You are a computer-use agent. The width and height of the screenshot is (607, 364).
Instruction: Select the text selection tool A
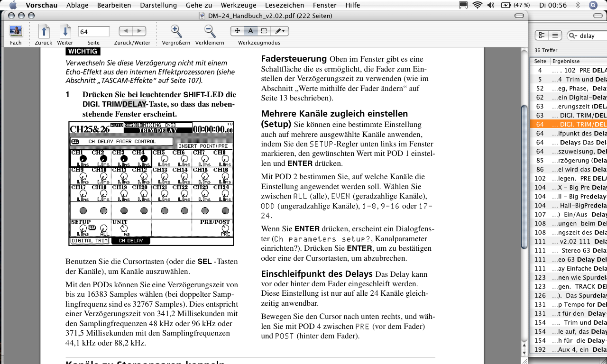(x=250, y=31)
